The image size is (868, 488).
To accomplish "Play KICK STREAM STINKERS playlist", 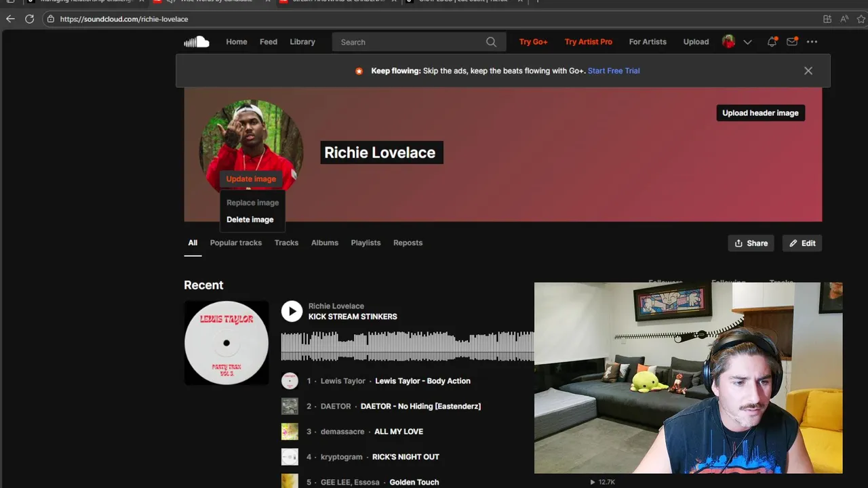I will [292, 311].
